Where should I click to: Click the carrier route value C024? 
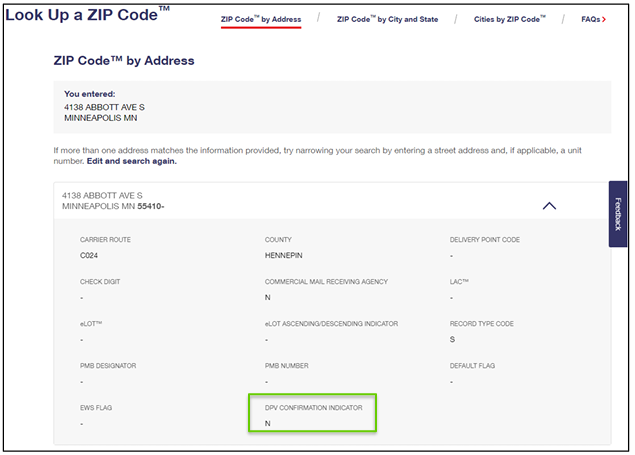pos(89,255)
